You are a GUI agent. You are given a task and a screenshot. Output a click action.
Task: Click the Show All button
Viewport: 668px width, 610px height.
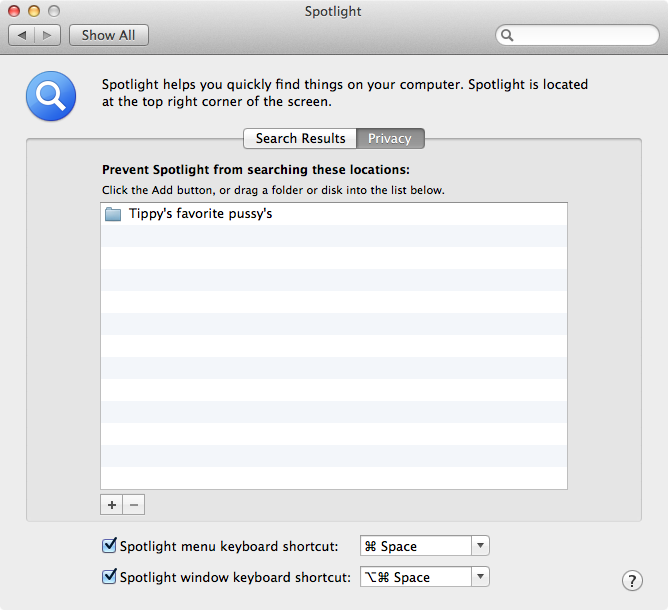109,35
